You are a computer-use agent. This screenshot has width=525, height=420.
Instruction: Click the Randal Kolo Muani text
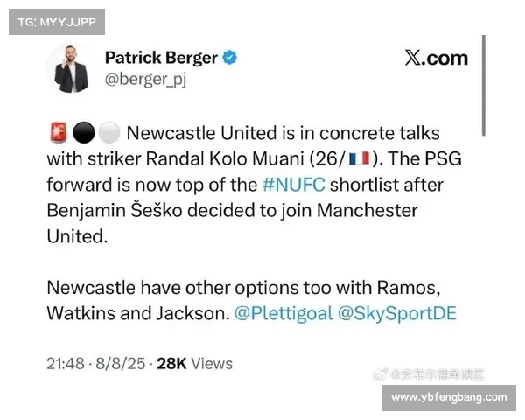(x=225, y=158)
